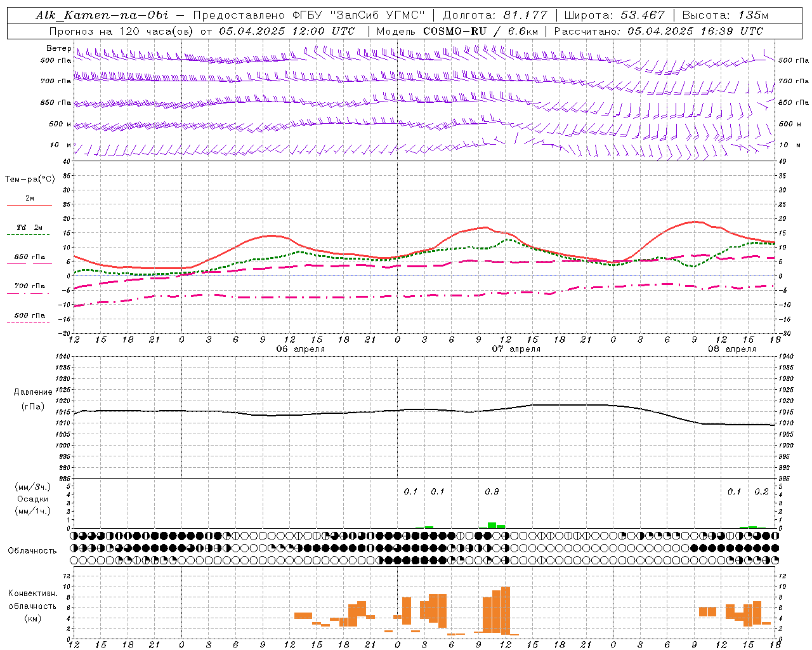
Task: Click the '0.9' precipitation amount value
Action: [x=492, y=492]
